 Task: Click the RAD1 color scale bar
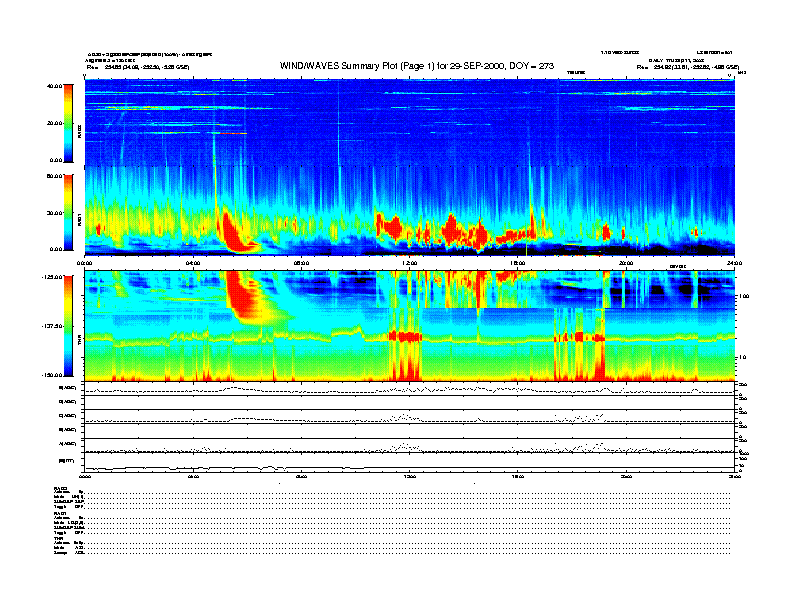(x=68, y=213)
